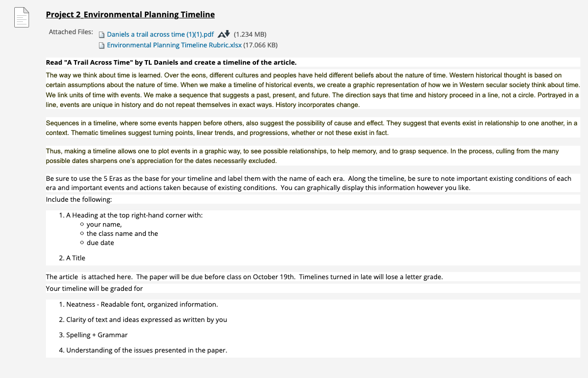
Task: Click the "due date" bullet item
Action: [100, 243]
